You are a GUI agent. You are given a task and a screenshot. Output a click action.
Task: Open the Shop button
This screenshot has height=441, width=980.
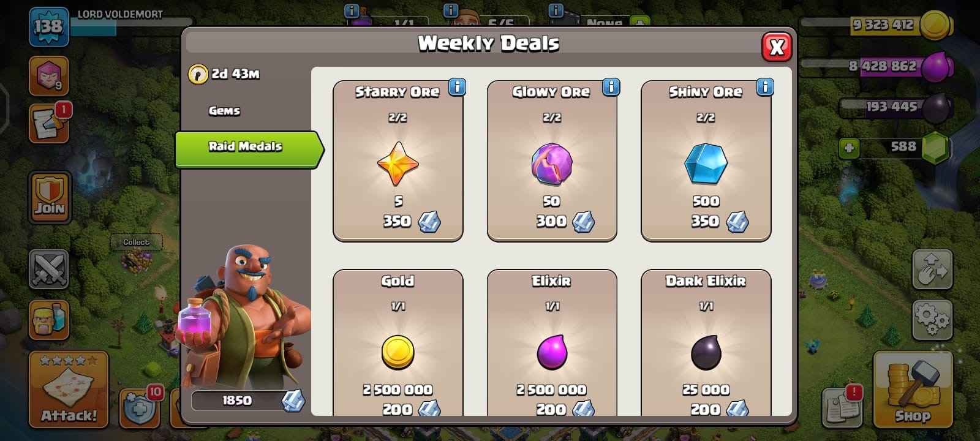913,390
